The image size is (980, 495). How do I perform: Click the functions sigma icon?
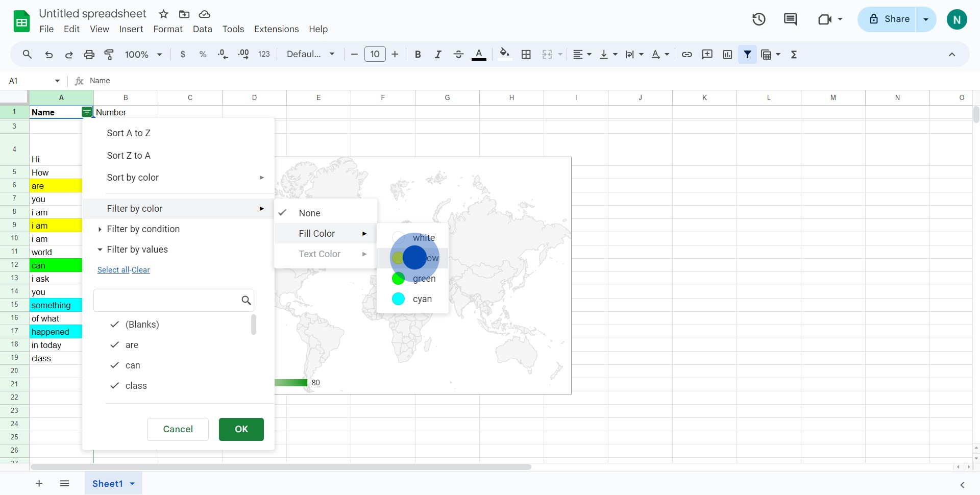click(794, 55)
